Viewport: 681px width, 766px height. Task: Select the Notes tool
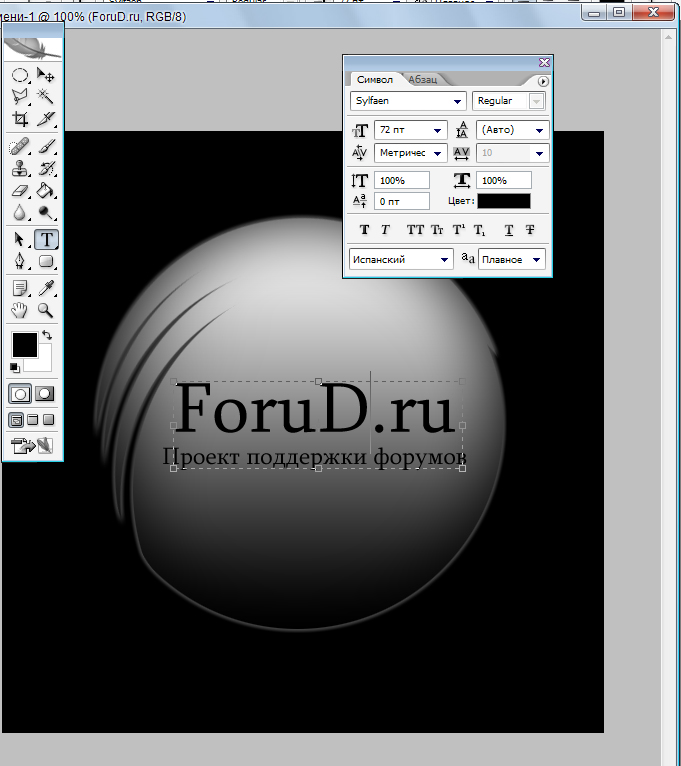pyautogui.click(x=20, y=288)
